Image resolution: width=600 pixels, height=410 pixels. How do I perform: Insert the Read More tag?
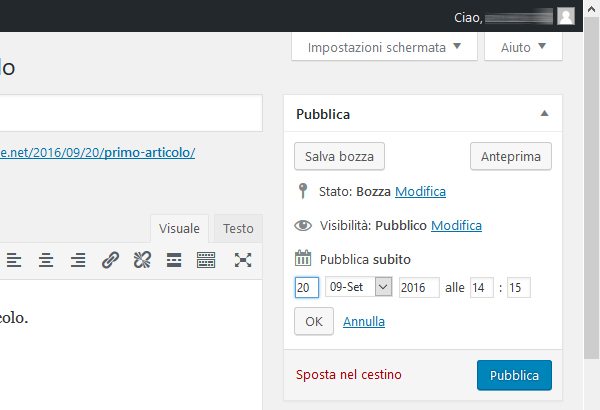click(174, 260)
